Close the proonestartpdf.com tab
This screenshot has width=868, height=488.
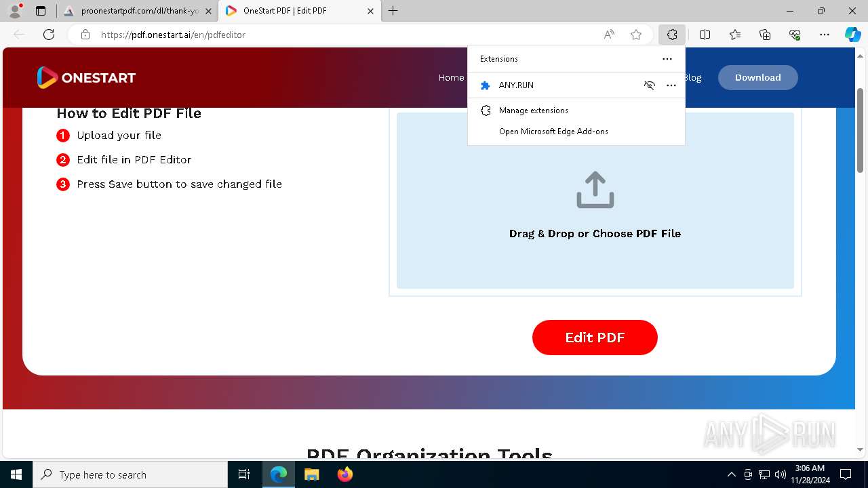(208, 11)
